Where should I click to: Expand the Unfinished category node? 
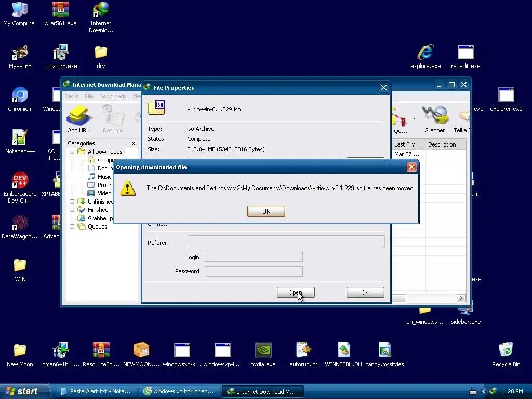pos(72,202)
